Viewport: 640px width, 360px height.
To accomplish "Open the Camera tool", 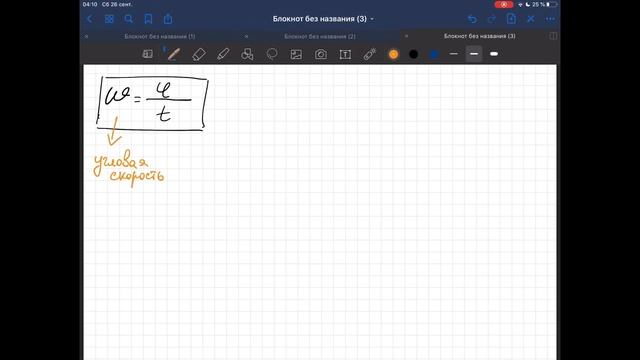I will click(x=321, y=54).
